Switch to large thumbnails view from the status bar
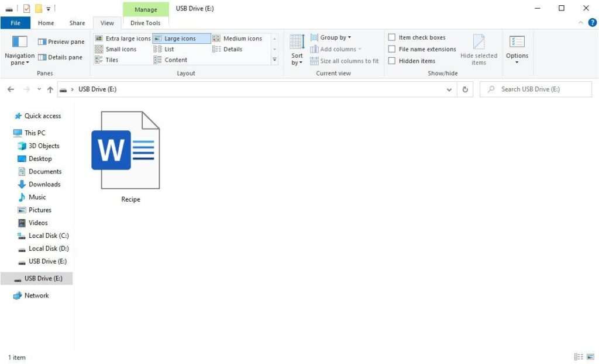599x364 pixels. (590, 357)
